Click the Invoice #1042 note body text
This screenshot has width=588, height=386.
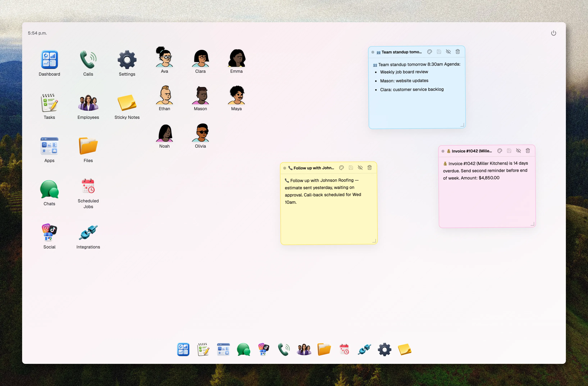point(486,170)
